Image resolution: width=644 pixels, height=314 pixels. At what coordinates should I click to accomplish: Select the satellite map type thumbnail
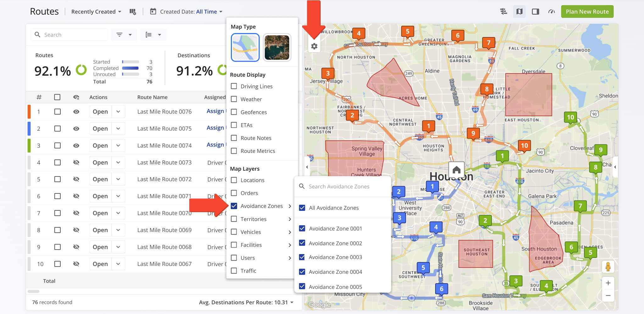coord(277,47)
